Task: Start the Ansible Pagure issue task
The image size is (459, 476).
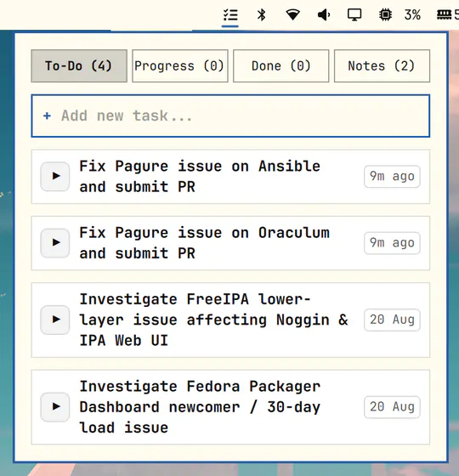Action: pos(55,176)
